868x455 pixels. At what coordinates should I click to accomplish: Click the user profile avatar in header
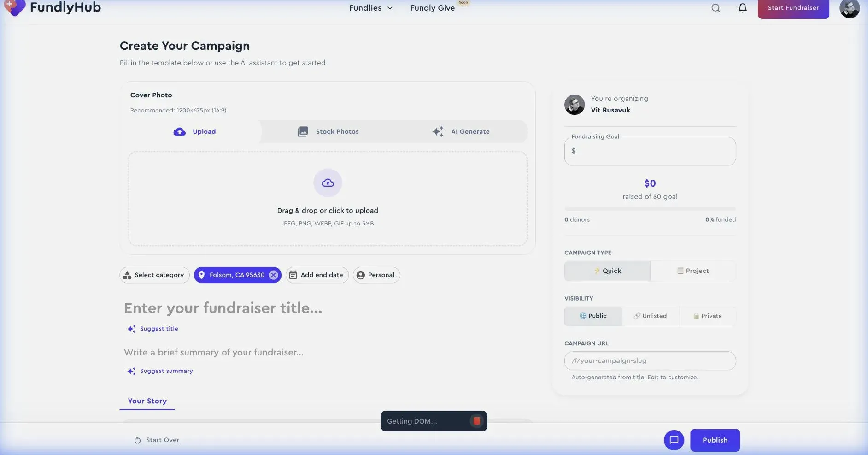tap(849, 8)
